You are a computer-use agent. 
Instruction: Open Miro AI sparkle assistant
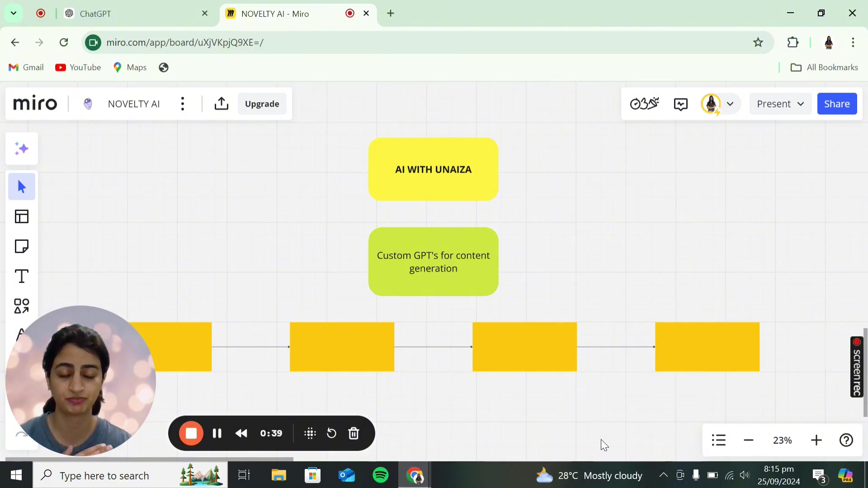tap(22, 149)
